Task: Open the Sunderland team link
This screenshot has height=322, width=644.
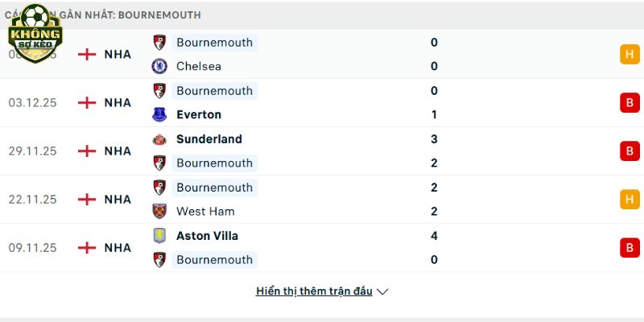Action: (208, 139)
